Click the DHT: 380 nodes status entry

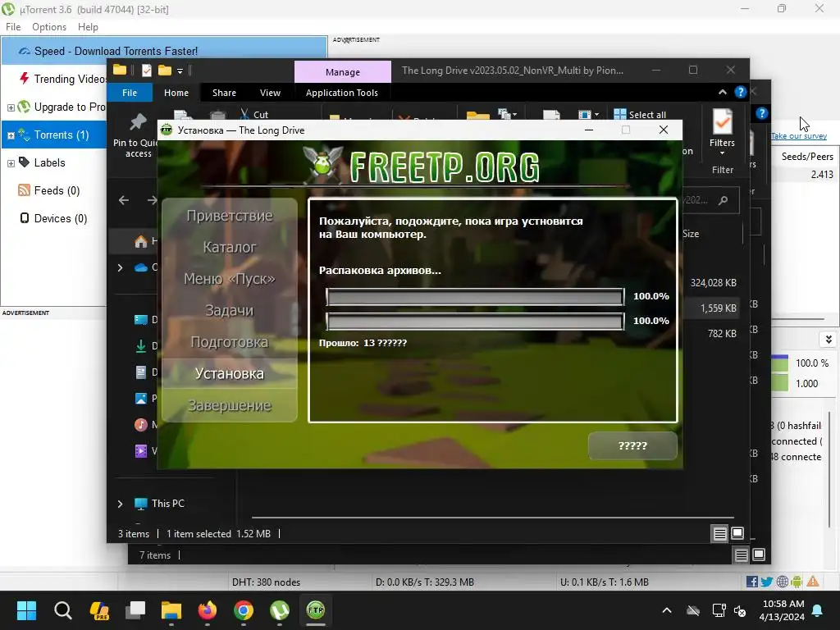point(266,582)
